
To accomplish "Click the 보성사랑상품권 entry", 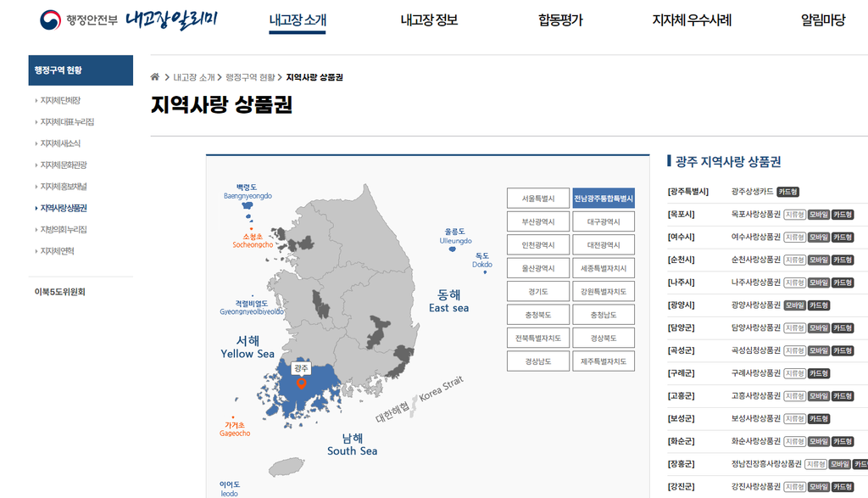I will tap(755, 419).
